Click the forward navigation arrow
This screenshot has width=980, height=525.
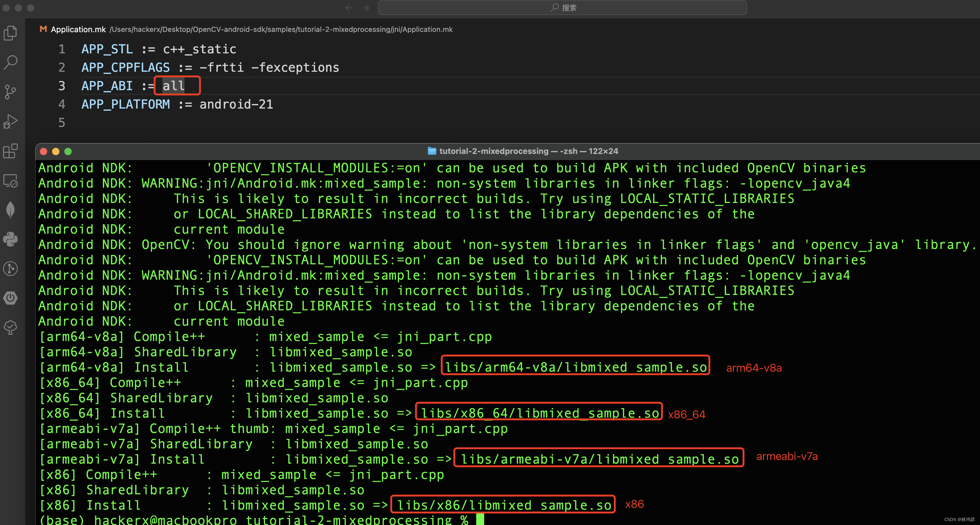[x=365, y=8]
